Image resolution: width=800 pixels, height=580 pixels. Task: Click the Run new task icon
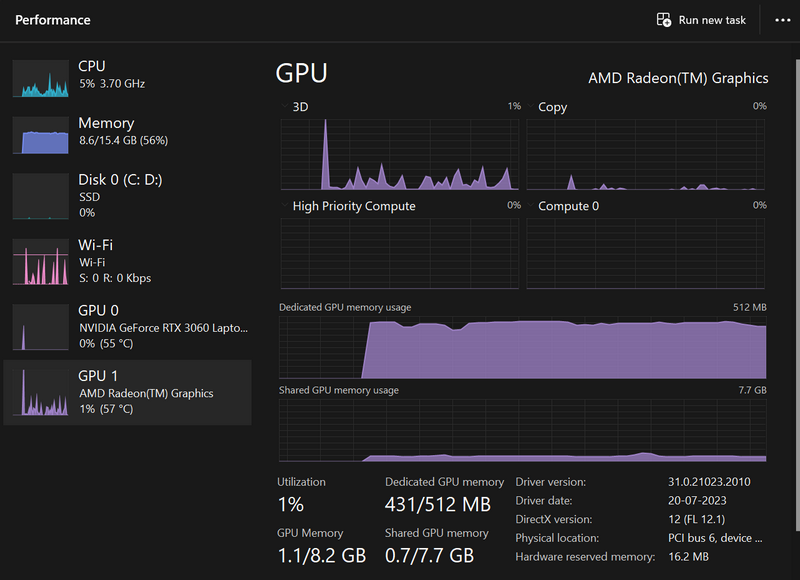(x=663, y=20)
